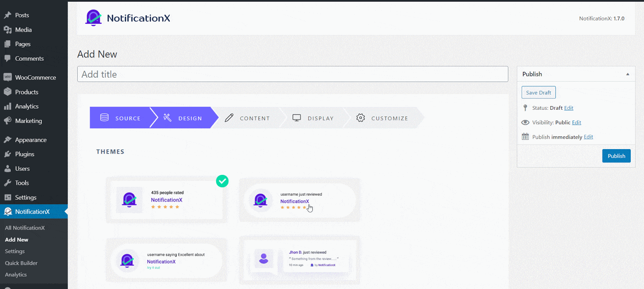Click the Add title input field
The width and height of the screenshot is (644, 289).
pos(293,74)
